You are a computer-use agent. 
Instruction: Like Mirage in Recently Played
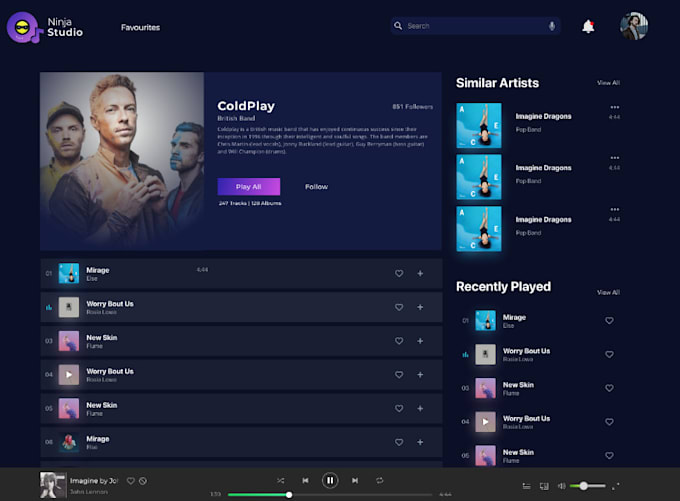609,321
